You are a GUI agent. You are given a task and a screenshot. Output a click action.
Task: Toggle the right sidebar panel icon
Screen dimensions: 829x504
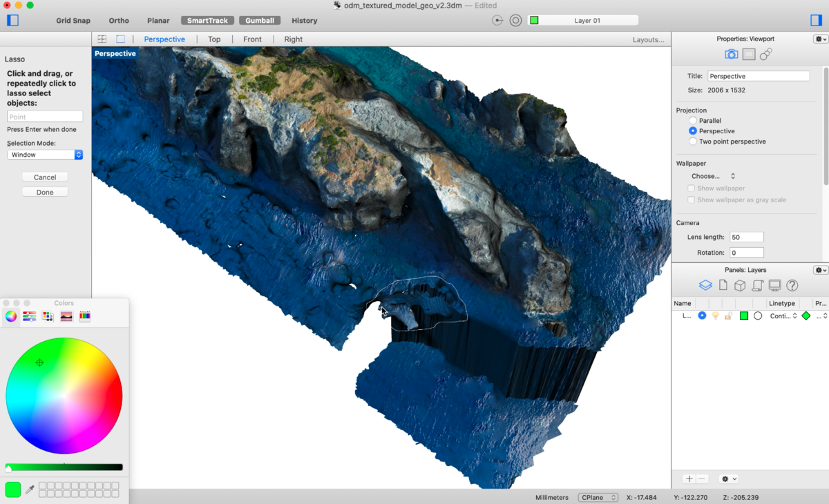tap(817, 20)
